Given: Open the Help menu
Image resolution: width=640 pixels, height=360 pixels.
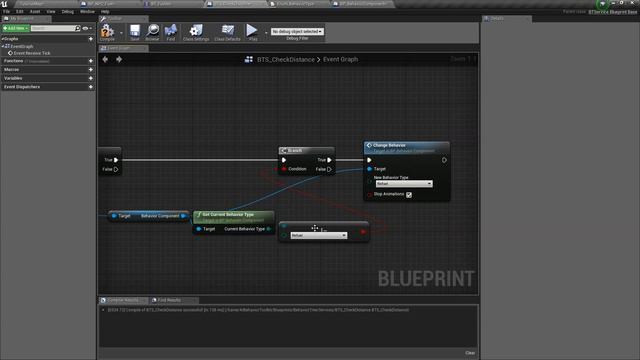Looking at the screenshot, I should (105, 12).
